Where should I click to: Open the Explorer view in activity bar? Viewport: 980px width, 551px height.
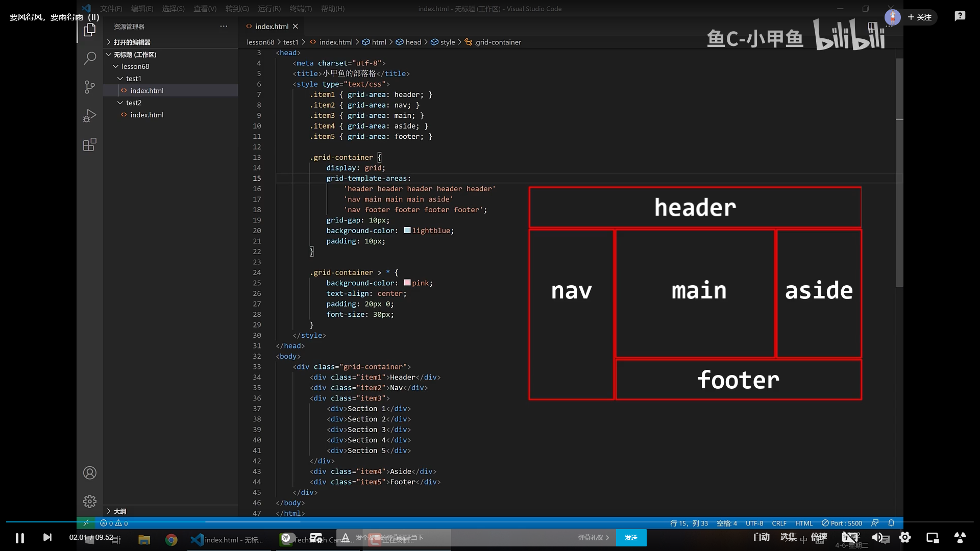[x=90, y=30]
